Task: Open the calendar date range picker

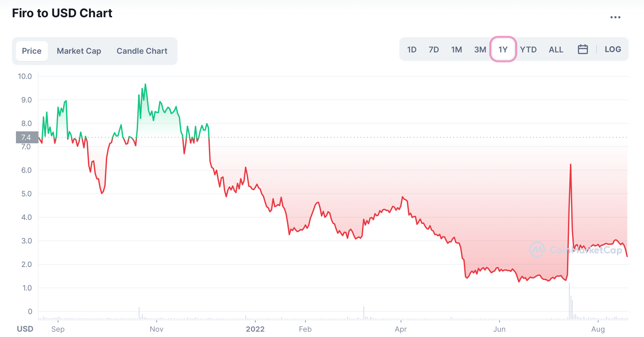Action: point(583,49)
